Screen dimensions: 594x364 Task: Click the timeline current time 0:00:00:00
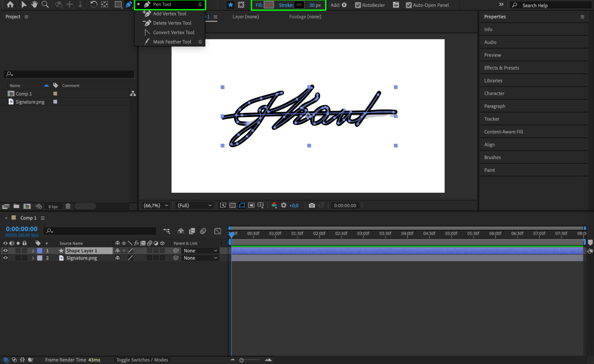[x=22, y=229]
